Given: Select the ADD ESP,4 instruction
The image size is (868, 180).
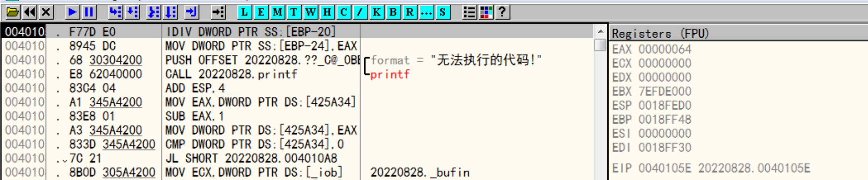Looking at the screenshot, I should tap(195, 88).
